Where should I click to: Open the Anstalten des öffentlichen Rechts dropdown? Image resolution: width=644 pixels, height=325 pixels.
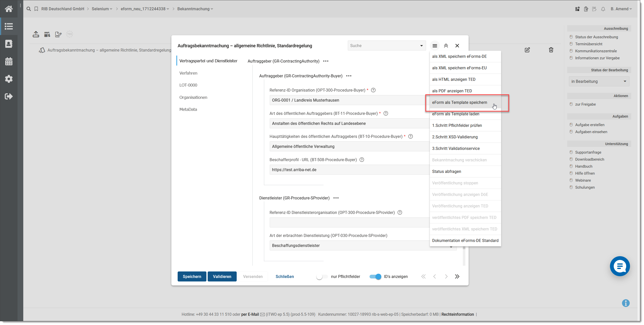tap(350, 123)
